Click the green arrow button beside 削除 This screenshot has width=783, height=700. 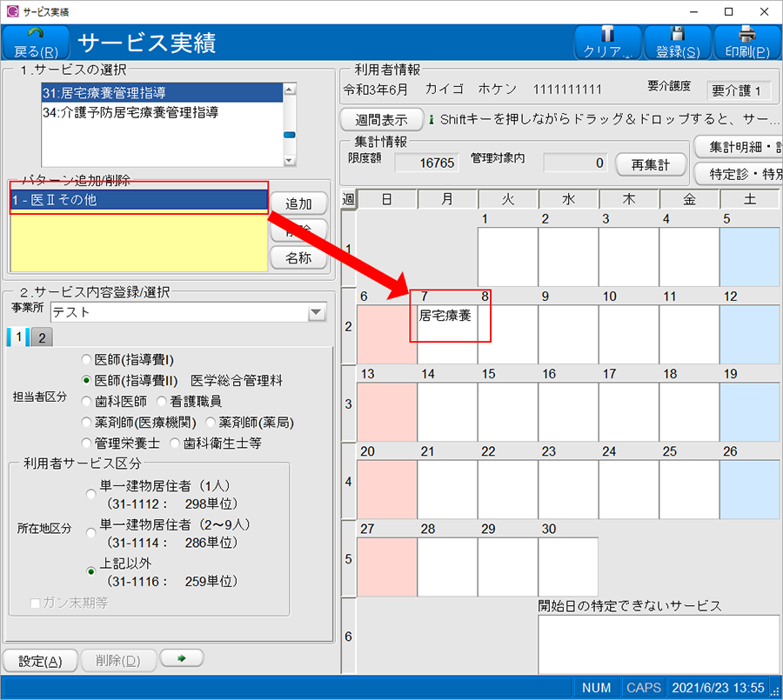(x=182, y=659)
